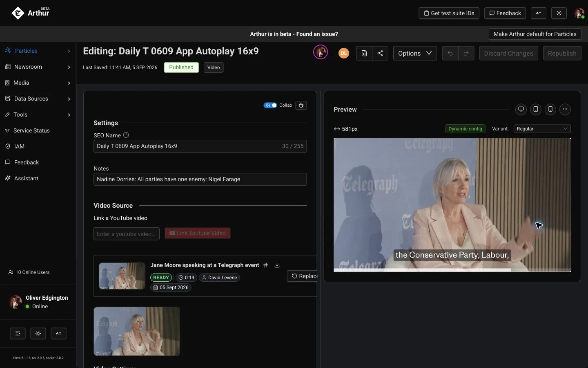Toggle sidebar collapse button at bottom left
This screenshot has width=588, height=368.
tap(18, 334)
